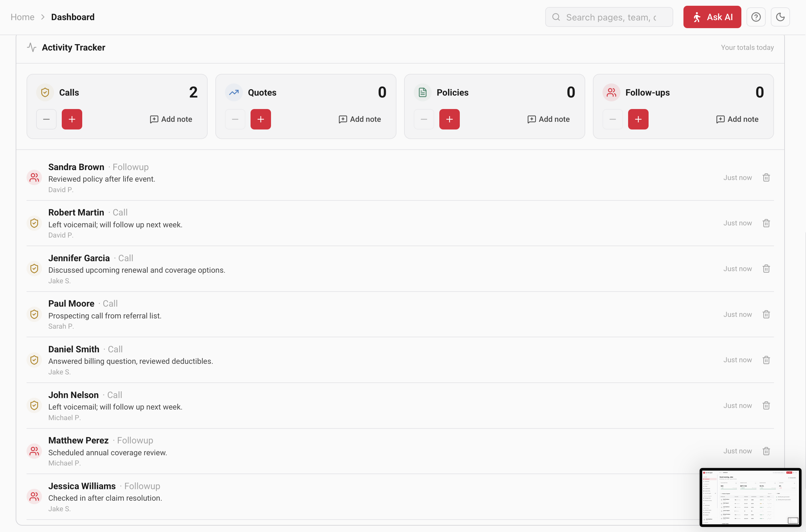Increase Follow-ups count with plus
This screenshot has height=532, width=806.
(x=638, y=119)
